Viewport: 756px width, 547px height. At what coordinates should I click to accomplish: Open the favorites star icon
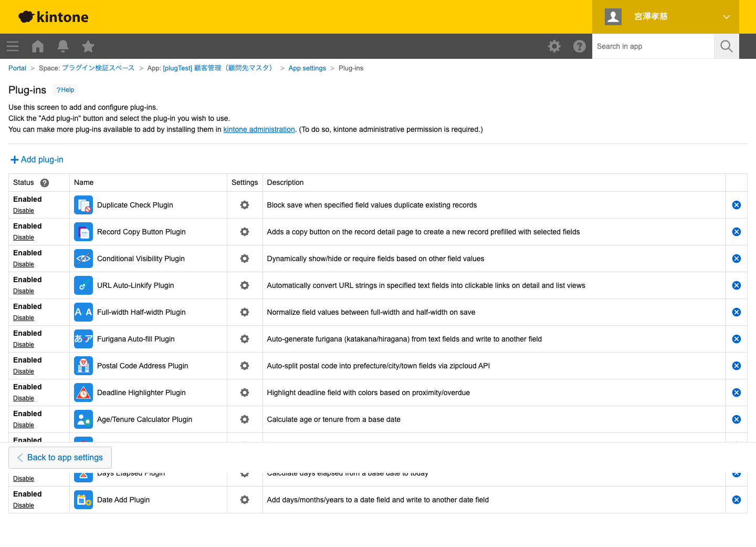(88, 46)
